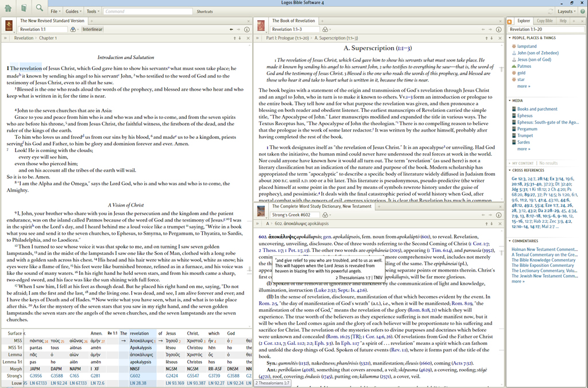Open previous section arrow in NRSV locator bar
This screenshot has height=388, width=588.
pyautogui.click(x=235, y=38)
